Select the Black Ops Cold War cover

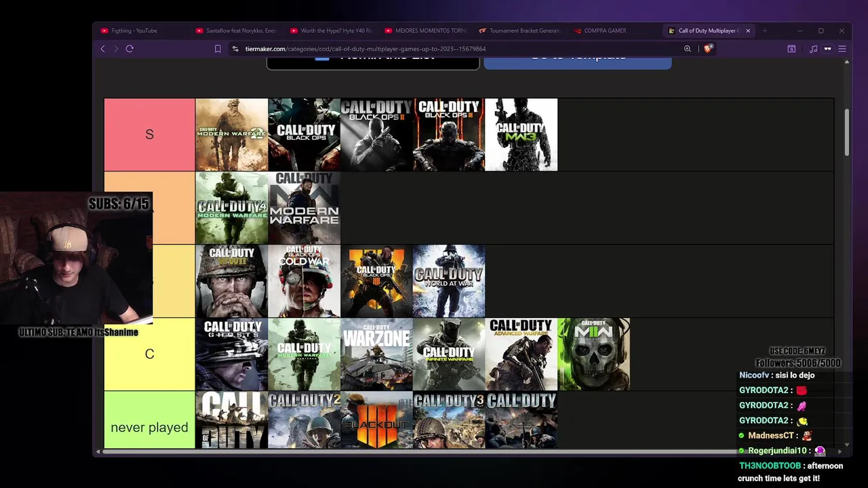(304, 281)
